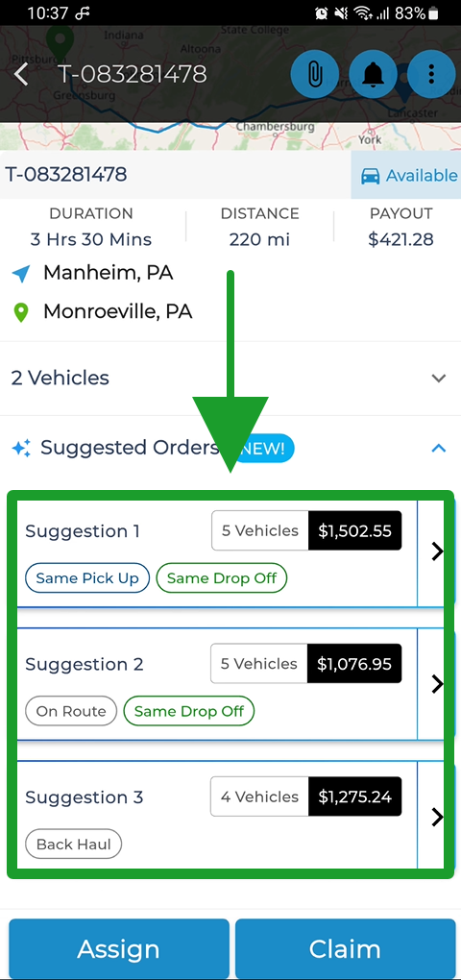461x980 pixels.
Task: Open Suggestion 3 chevron arrow
Action: (437, 817)
